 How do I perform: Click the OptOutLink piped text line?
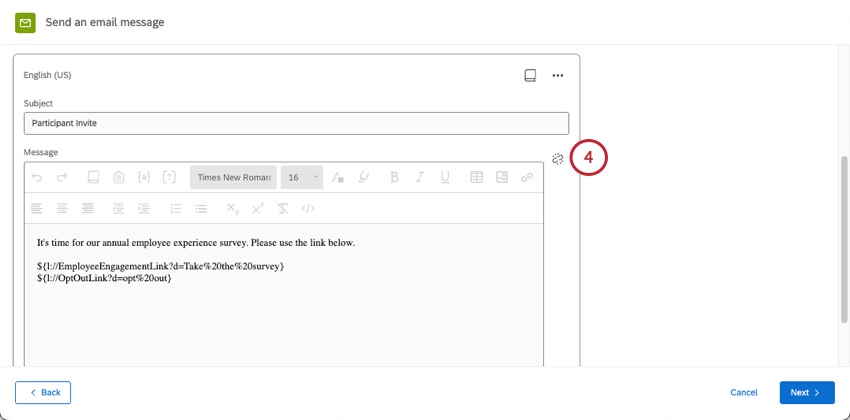point(104,279)
